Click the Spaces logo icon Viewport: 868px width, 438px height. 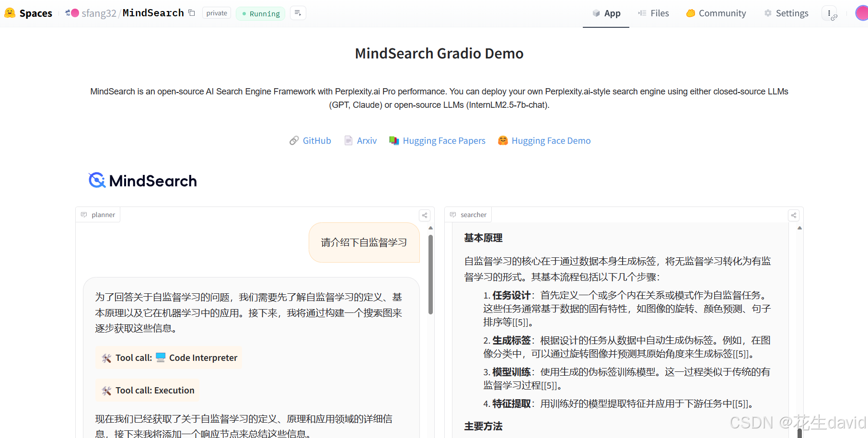[x=10, y=13]
